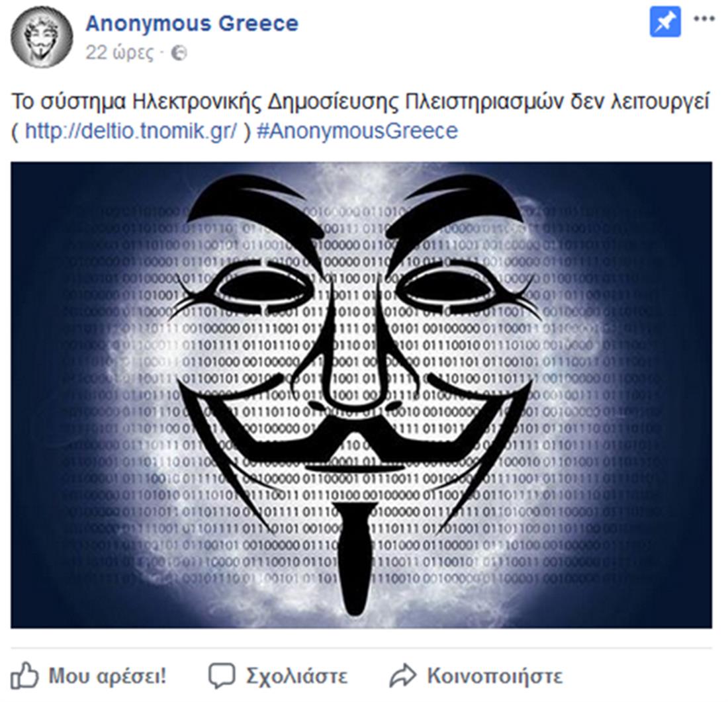Click the pinned post pin icon
728x702 pixels.
click(x=665, y=22)
